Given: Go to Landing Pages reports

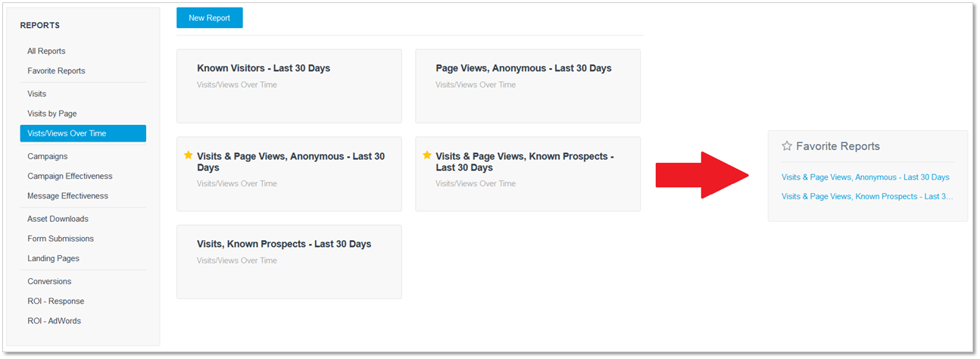Looking at the screenshot, I should (54, 258).
